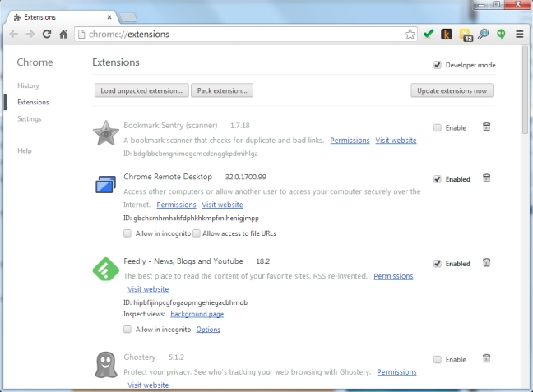Reload the extensions page
533x392 pixels.
pyautogui.click(x=47, y=34)
